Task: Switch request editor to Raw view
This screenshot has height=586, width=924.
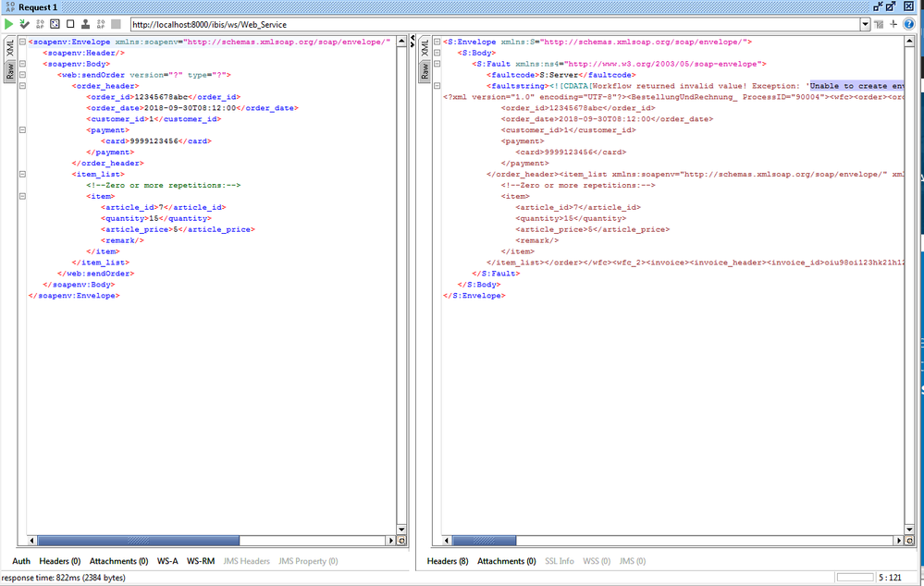Action: [10, 71]
